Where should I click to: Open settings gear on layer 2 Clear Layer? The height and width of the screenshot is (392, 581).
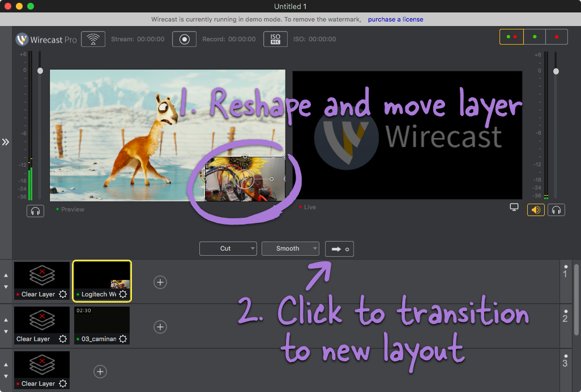click(x=63, y=339)
